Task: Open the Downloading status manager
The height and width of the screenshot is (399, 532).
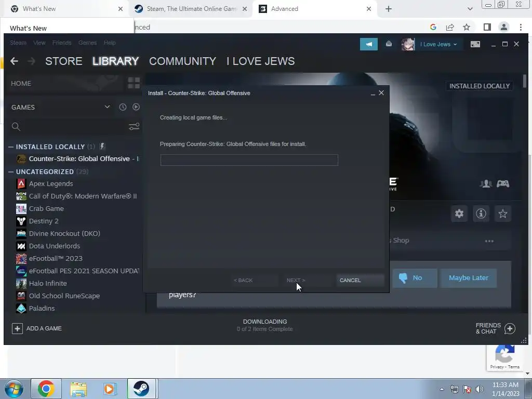Action: tap(265, 325)
